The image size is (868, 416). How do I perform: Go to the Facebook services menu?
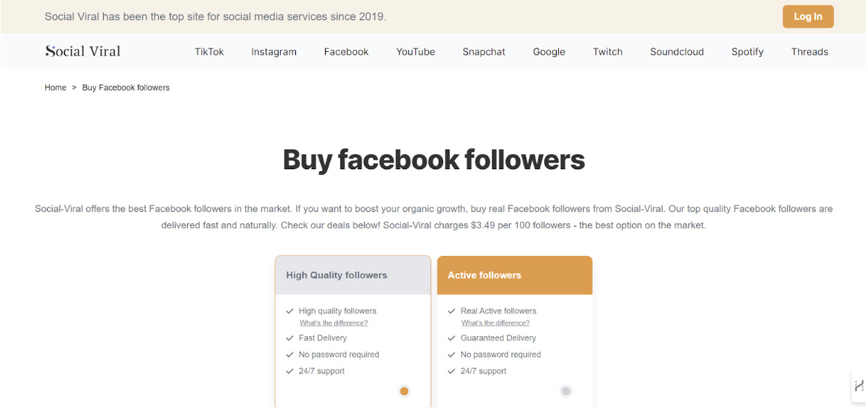pyautogui.click(x=346, y=52)
